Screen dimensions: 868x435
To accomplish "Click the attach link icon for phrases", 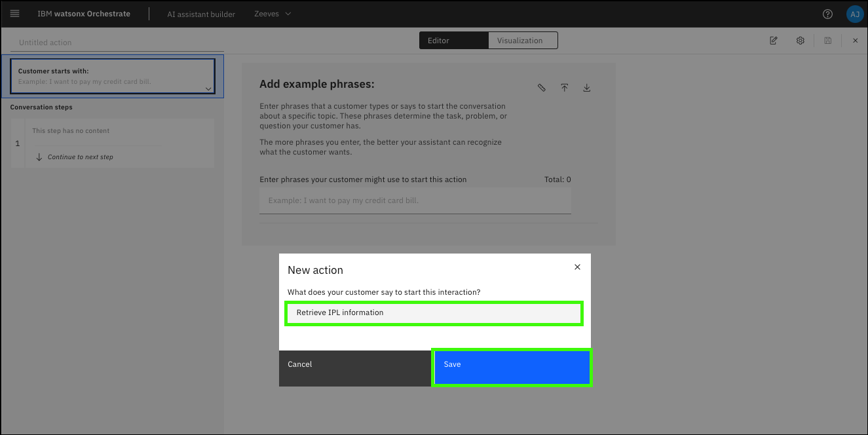I will click(542, 88).
